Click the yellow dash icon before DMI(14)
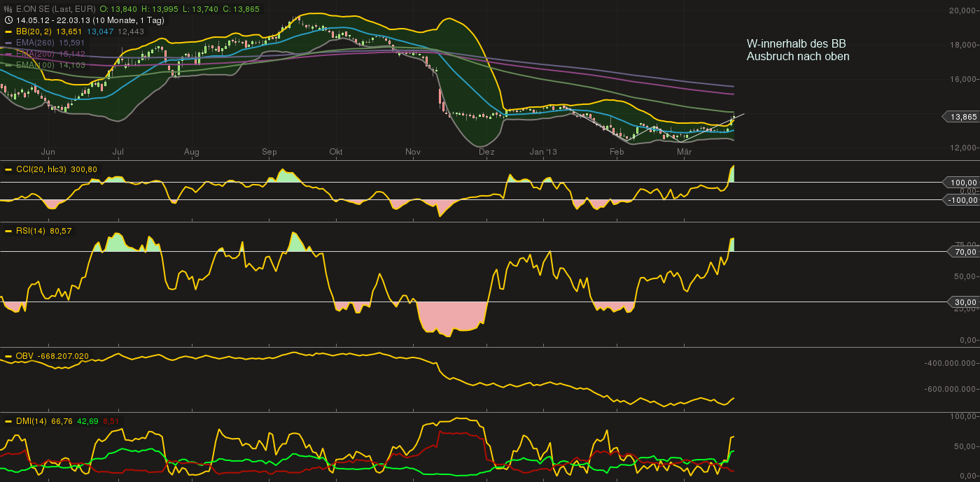This screenshot has width=980, height=482. click(8, 421)
